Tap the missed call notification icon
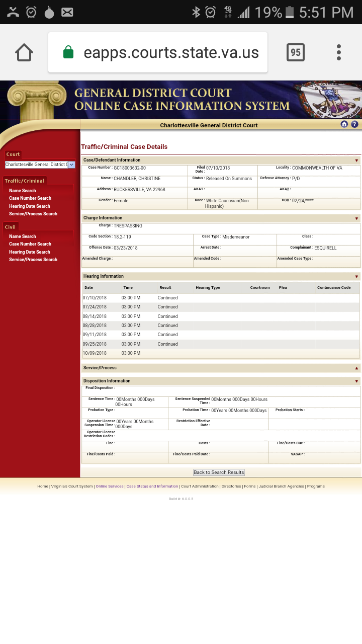This screenshot has height=644, width=362. [x=13, y=12]
